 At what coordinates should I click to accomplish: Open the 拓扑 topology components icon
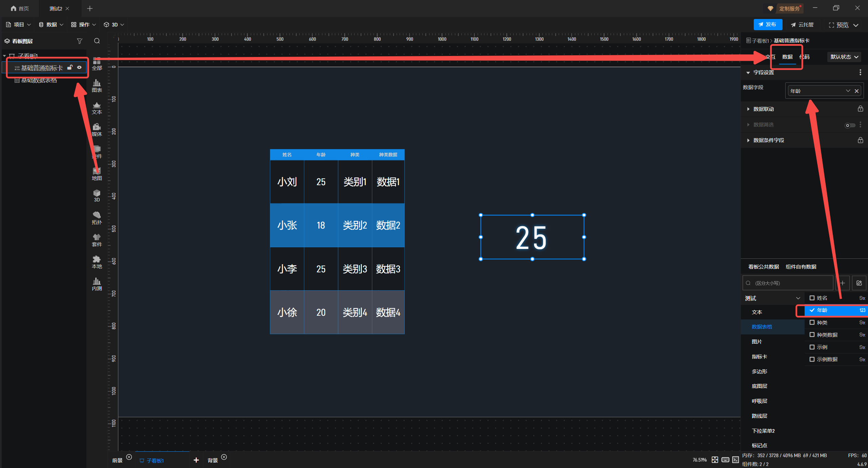tap(97, 217)
